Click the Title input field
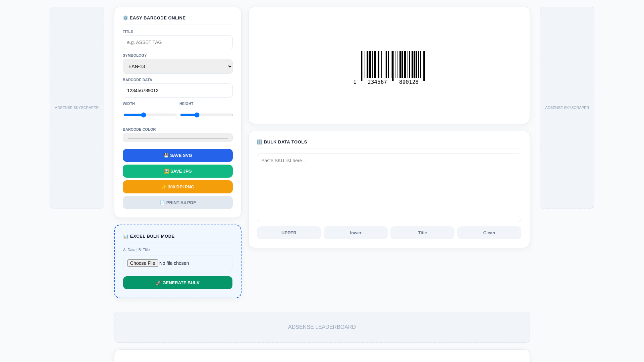 pos(177,42)
